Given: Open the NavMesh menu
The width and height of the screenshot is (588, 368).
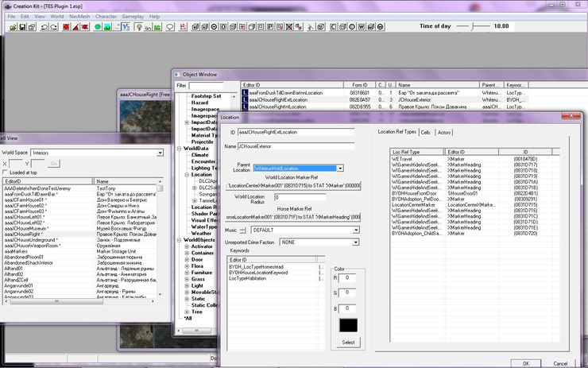Looking at the screenshot, I should coord(79,15).
